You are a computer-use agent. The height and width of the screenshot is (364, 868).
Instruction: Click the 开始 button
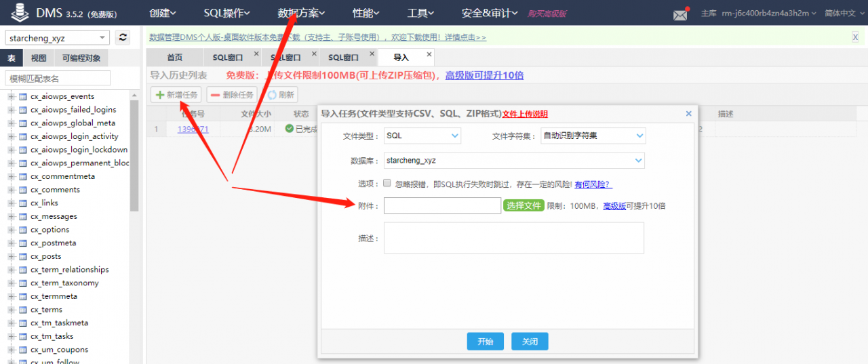tap(485, 342)
